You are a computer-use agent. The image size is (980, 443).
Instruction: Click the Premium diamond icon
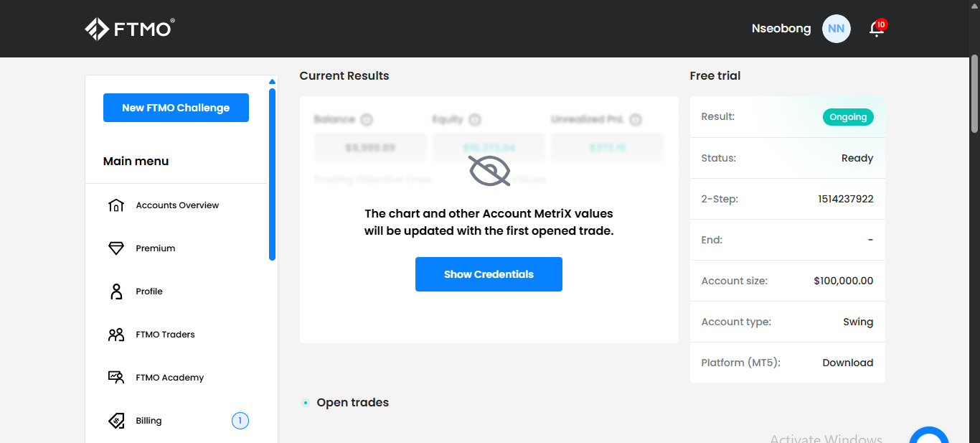(116, 248)
